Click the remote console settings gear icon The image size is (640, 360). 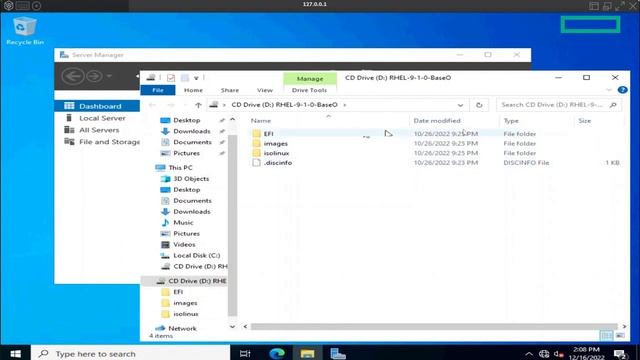[8, 6]
